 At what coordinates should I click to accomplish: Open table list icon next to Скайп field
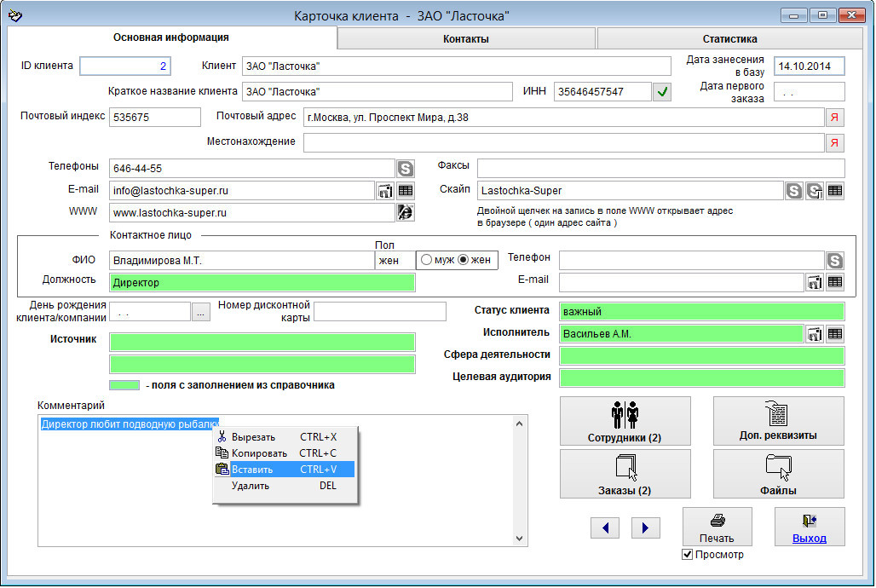coord(835,191)
